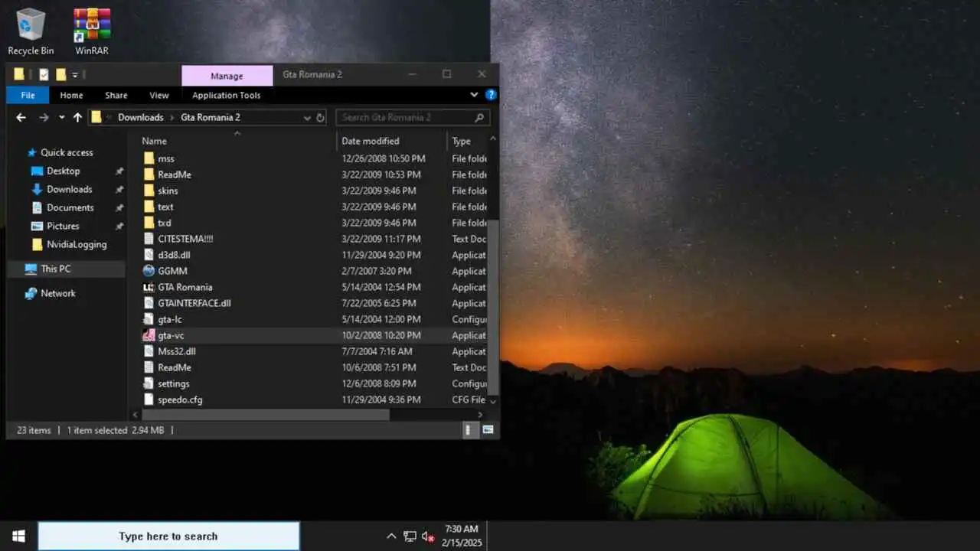Click the horizontal scrollbar right arrow
The width and height of the screenshot is (980, 551).
480,415
